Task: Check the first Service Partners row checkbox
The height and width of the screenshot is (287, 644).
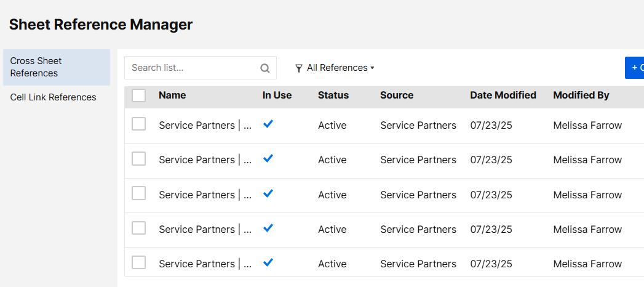Action: [x=139, y=124]
